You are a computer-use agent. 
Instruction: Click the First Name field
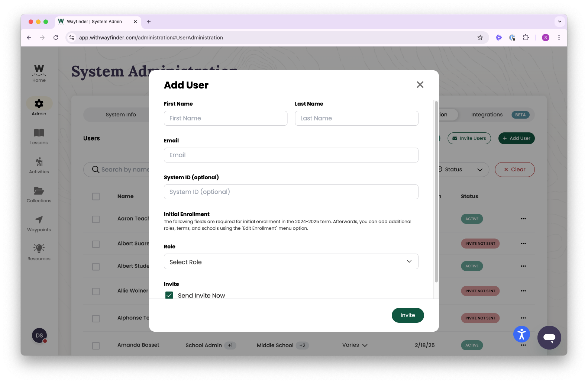pos(226,118)
